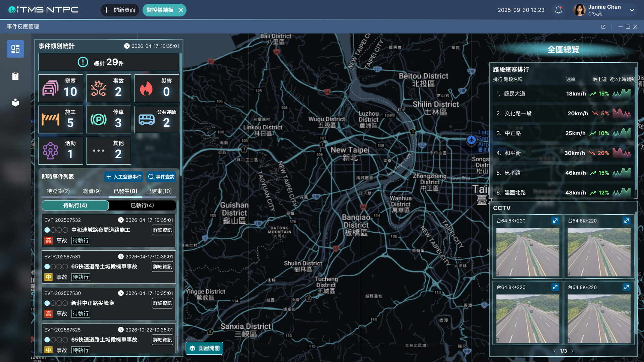Screen dimensions: 644x362
Task: Expand first CCTV feed to fullscreen
Action: coord(555,221)
